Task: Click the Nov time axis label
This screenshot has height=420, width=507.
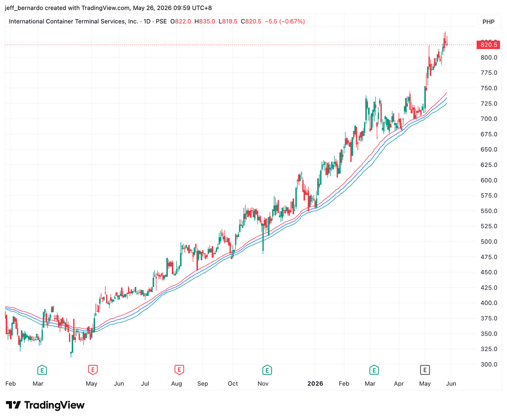Action: point(263,384)
